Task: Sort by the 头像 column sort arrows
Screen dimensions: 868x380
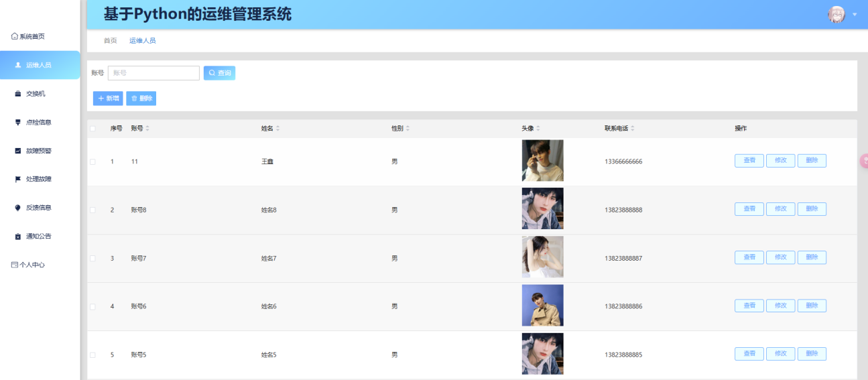Action: [x=538, y=128]
